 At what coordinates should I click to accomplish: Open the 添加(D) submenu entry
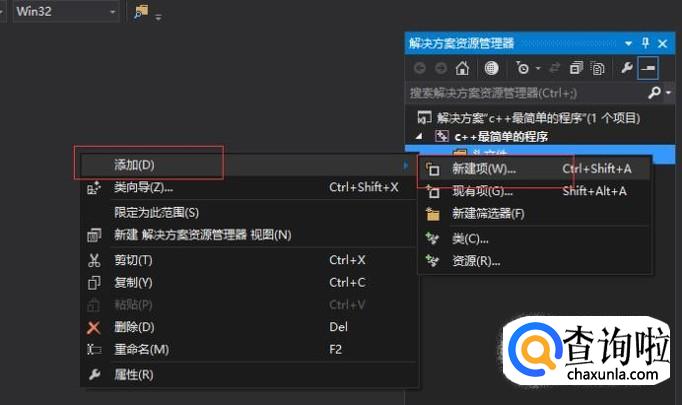pyautogui.click(x=249, y=165)
